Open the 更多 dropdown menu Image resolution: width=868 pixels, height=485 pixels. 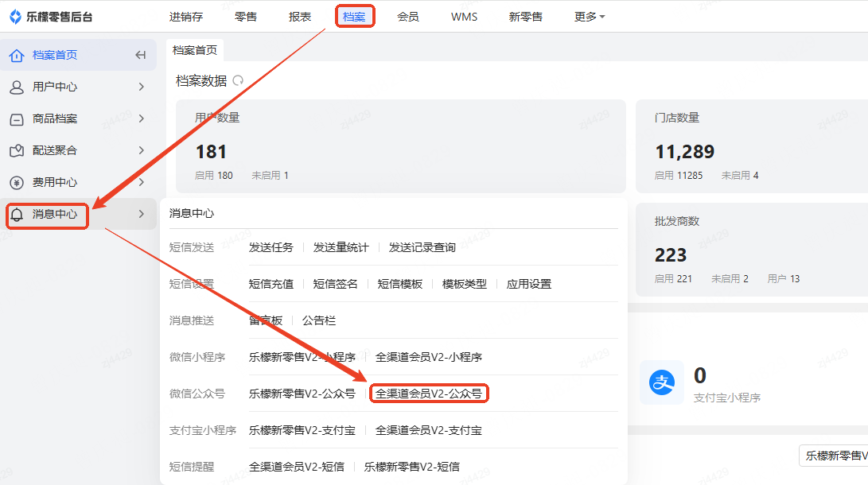click(x=590, y=17)
